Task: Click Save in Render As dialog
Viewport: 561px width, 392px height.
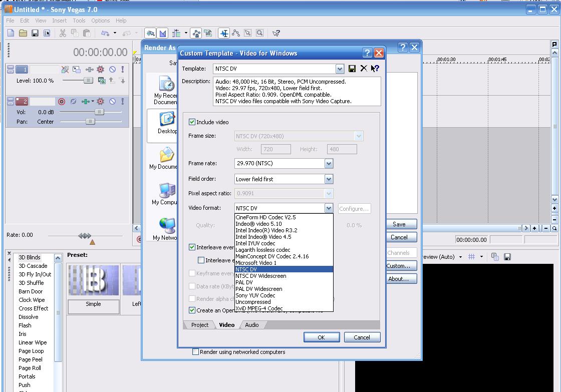Action: click(x=401, y=224)
